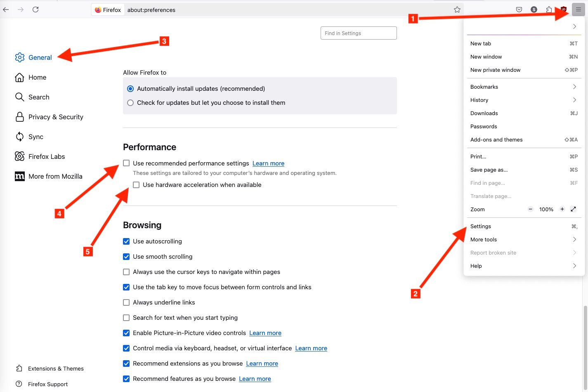The image size is (588, 392).
Task: Click the Sync refresh icon
Action: click(19, 137)
